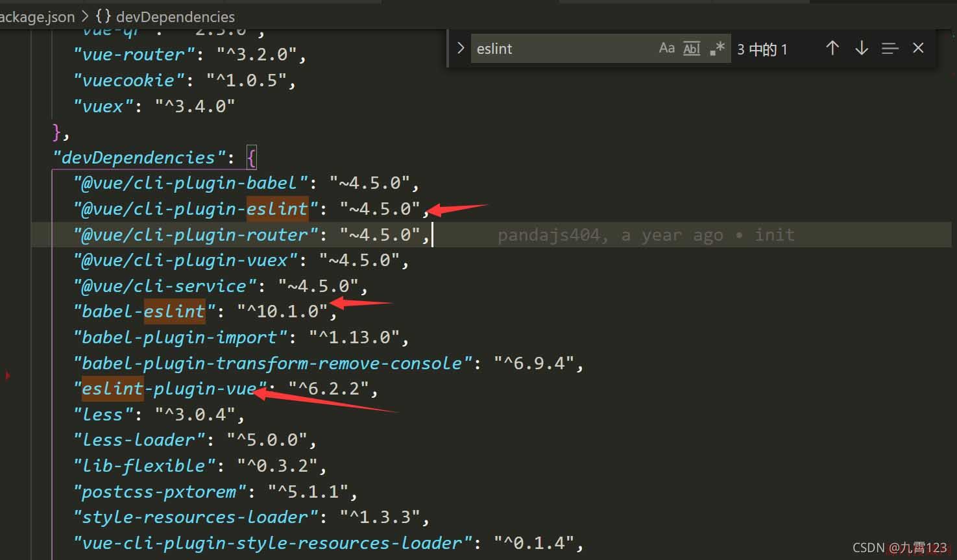Screen dimensions: 957x560
Task: Go to previous match arrow
Action: [x=832, y=48]
